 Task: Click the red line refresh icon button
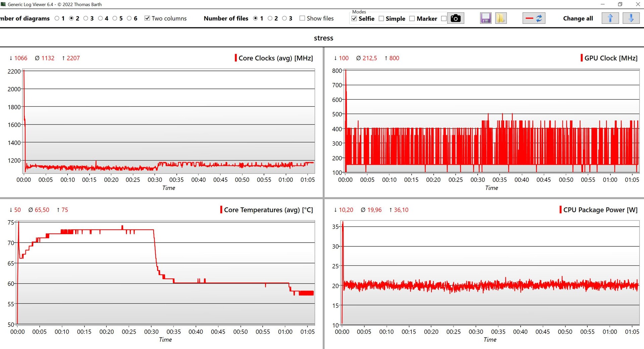coord(534,18)
